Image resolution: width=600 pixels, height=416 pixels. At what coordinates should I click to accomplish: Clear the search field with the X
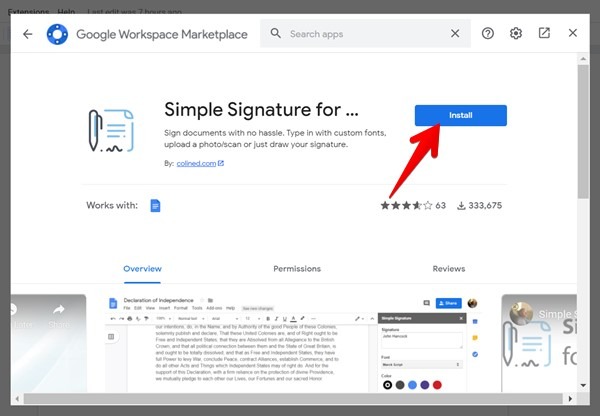(x=455, y=34)
